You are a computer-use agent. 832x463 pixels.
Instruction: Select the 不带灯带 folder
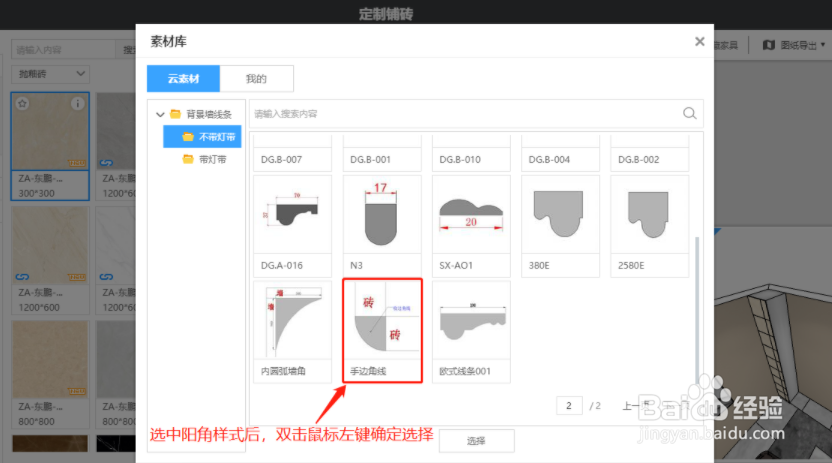click(202, 136)
